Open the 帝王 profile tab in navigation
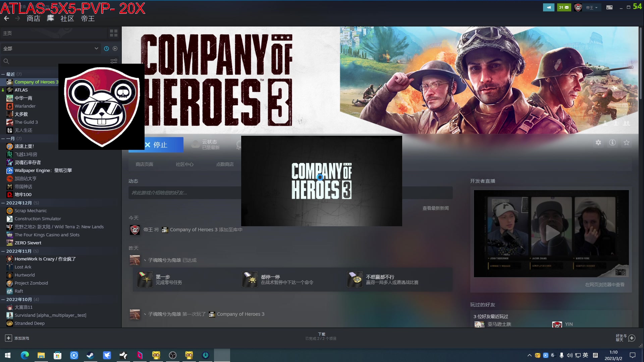Image resolution: width=644 pixels, height=362 pixels. click(x=88, y=18)
